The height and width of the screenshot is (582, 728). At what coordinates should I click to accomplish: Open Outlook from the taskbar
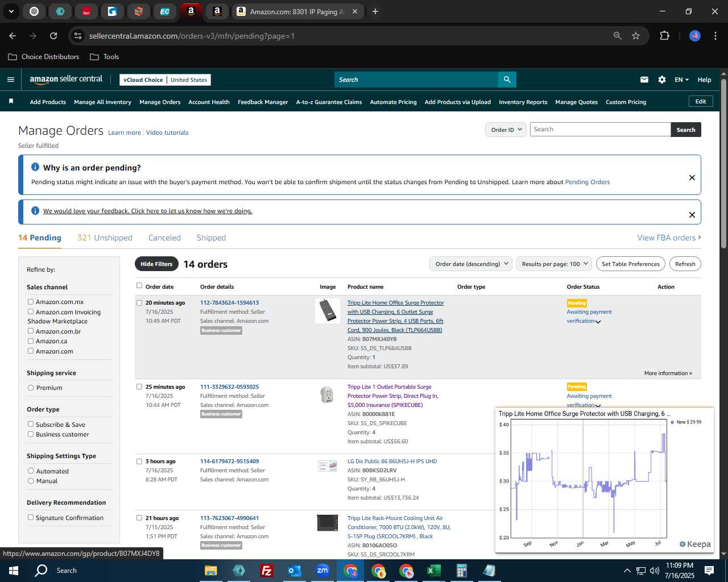pyautogui.click(x=294, y=571)
